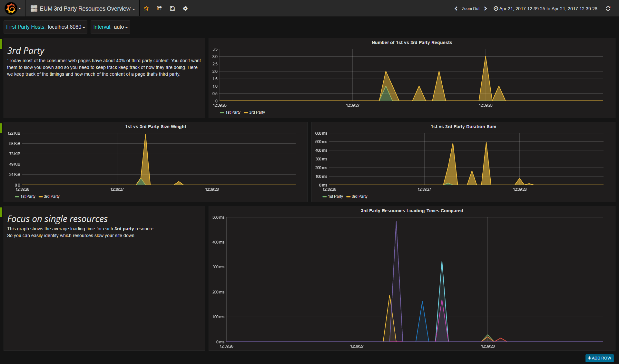
Task: Shift time range back with left arrow
Action: click(x=456, y=9)
